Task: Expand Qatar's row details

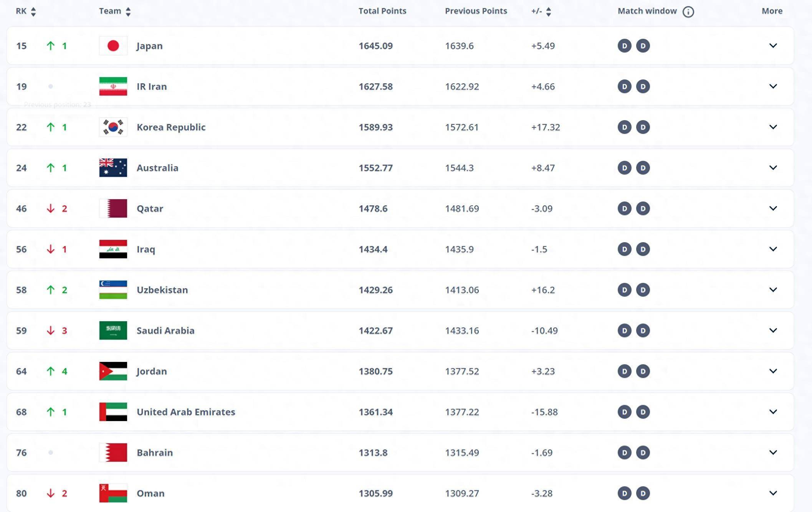Action: pyautogui.click(x=773, y=208)
